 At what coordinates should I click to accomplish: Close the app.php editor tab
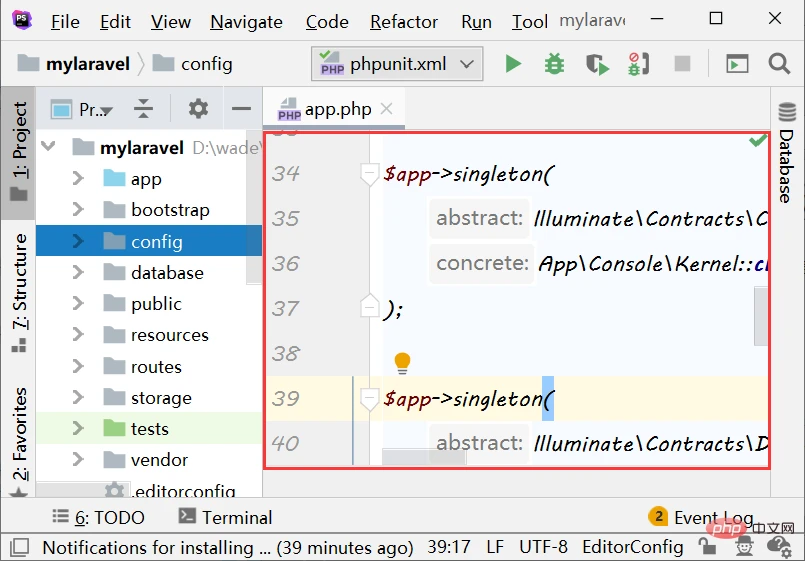387,109
